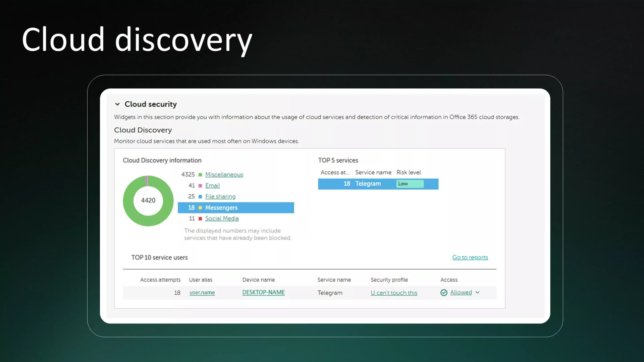Click the yellow Messengers legend square
644x362 pixels.
pyautogui.click(x=200, y=208)
